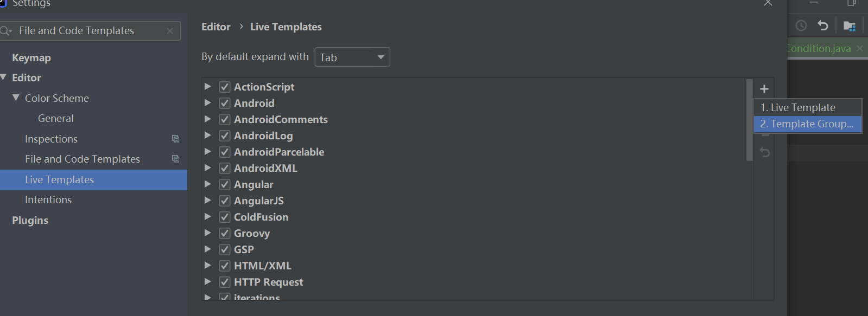The image size is (868, 316).
Task: Choose 1. Live Template from popup
Action: pos(808,107)
